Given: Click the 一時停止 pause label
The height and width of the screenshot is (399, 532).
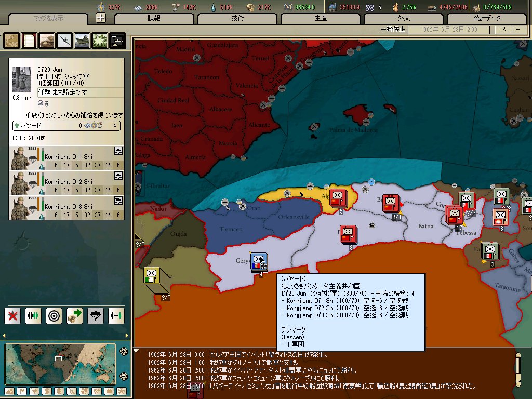Looking at the screenshot, I should (x=393, y=30).
